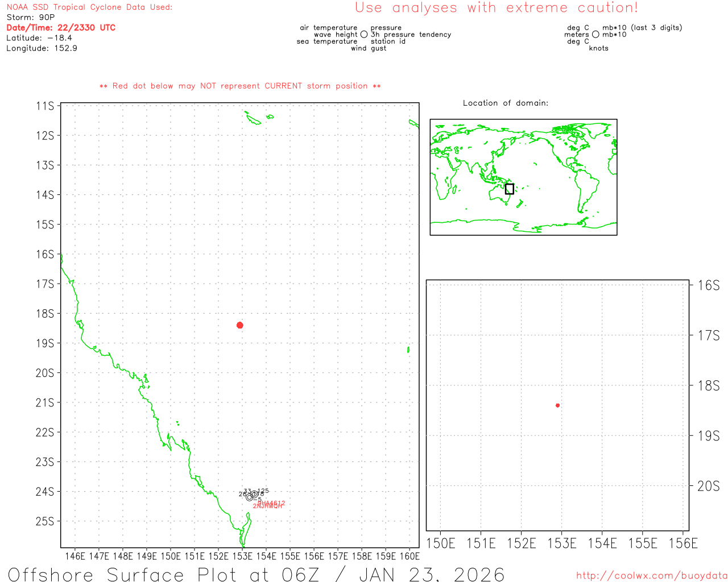
Task: Click the "21S" latitude label
Action: pyautogui.click(x=45, y=402)
